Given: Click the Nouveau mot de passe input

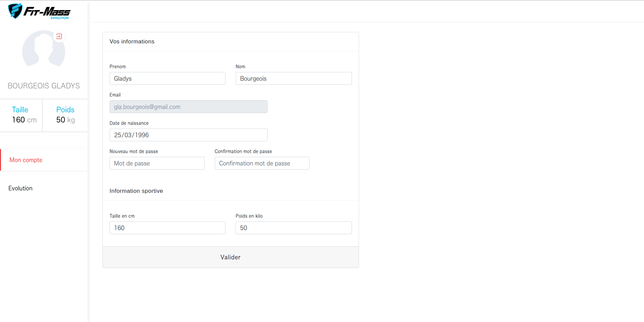Looking at the screenshot, I should tap(157, 163).
